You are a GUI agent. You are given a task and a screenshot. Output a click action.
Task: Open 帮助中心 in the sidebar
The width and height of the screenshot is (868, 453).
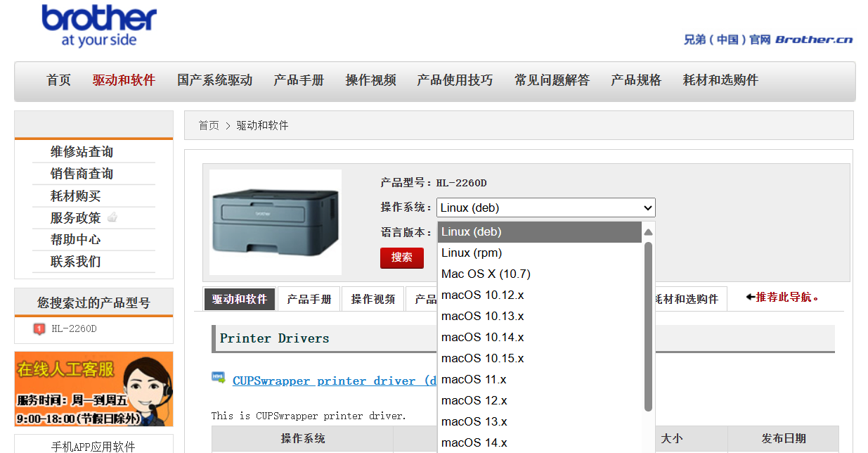[75, 240]
